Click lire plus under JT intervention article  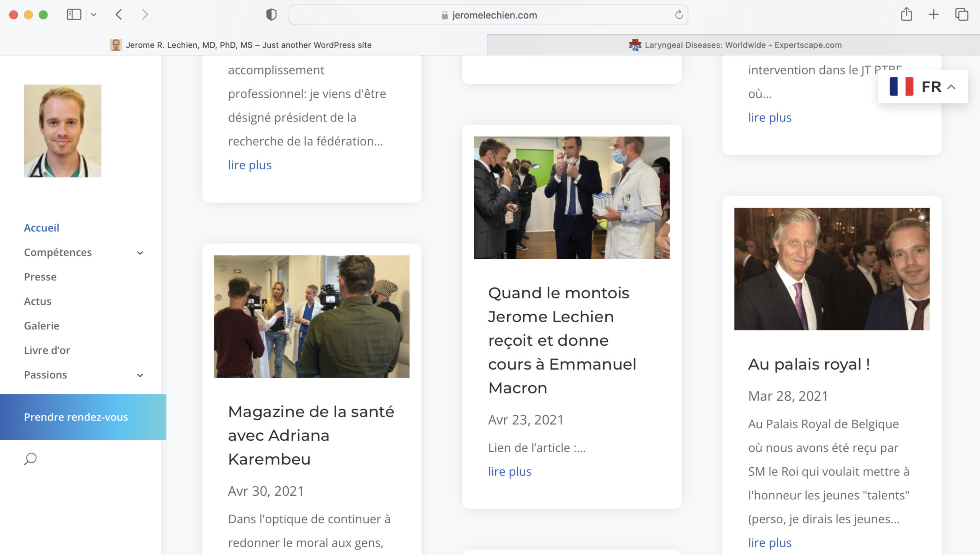click(x=770, y=118)
